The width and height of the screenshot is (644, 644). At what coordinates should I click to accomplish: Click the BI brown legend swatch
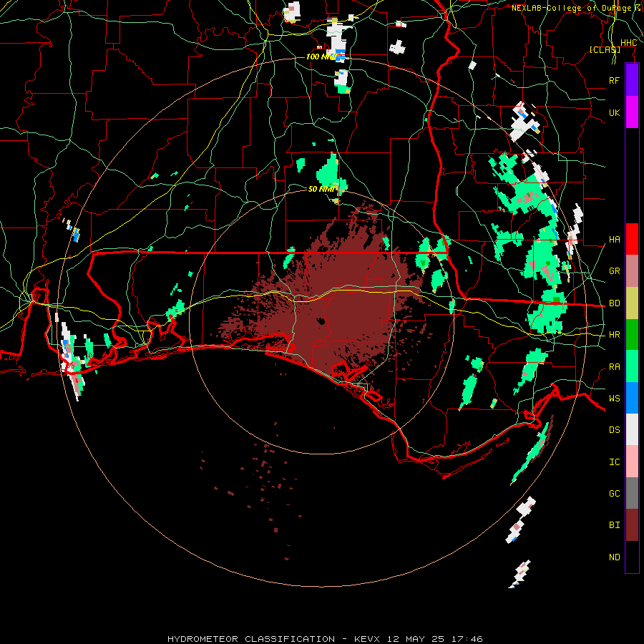point(632,525)
